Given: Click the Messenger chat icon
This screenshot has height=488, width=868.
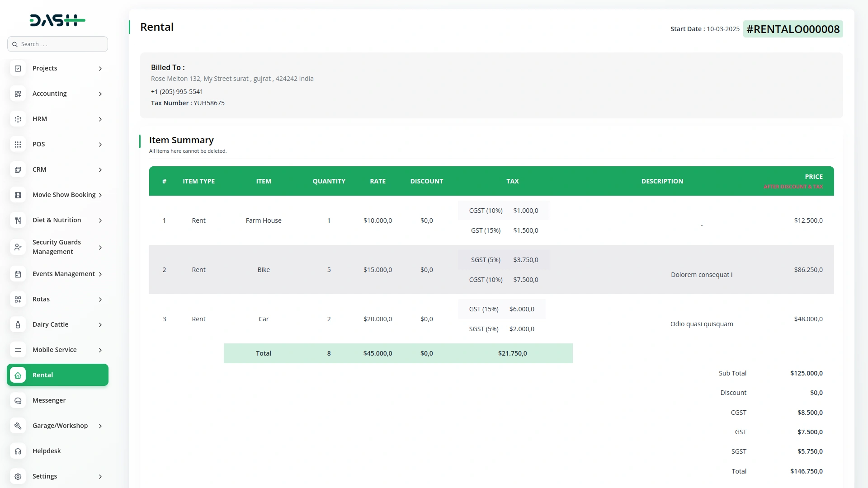Looking at the screenshot, I should [x=18, y=401].
